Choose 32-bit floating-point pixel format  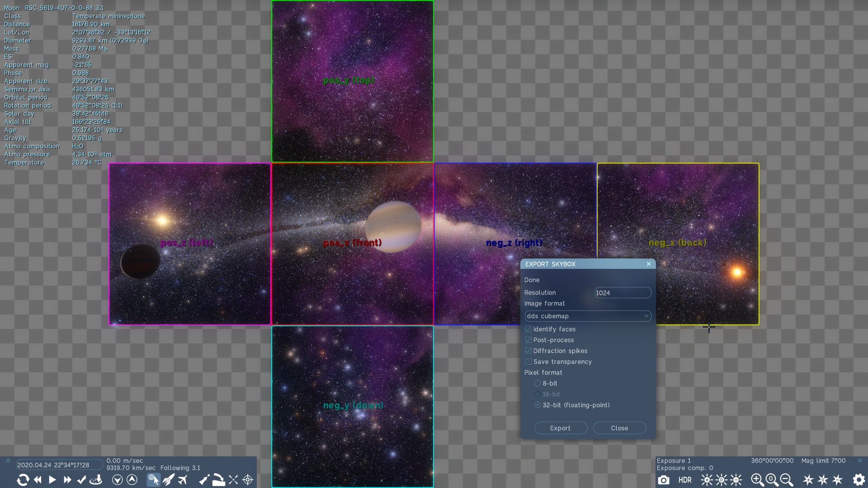537,405
